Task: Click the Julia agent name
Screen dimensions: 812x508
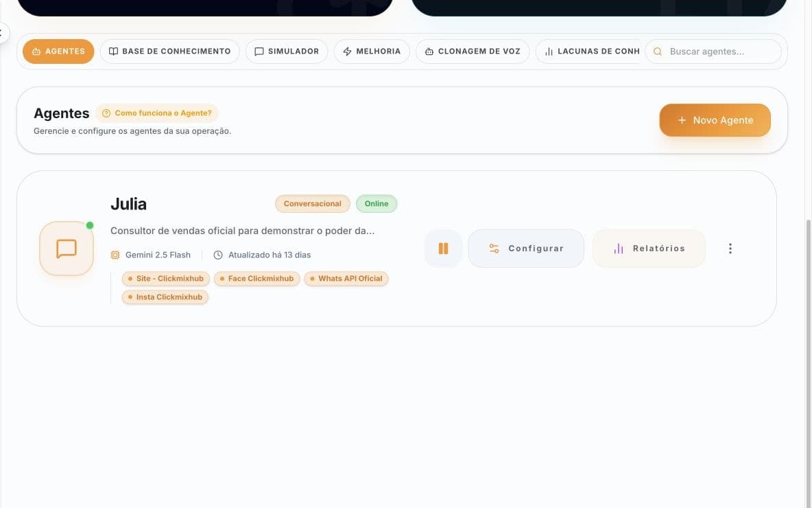Action: pos(128,204)
